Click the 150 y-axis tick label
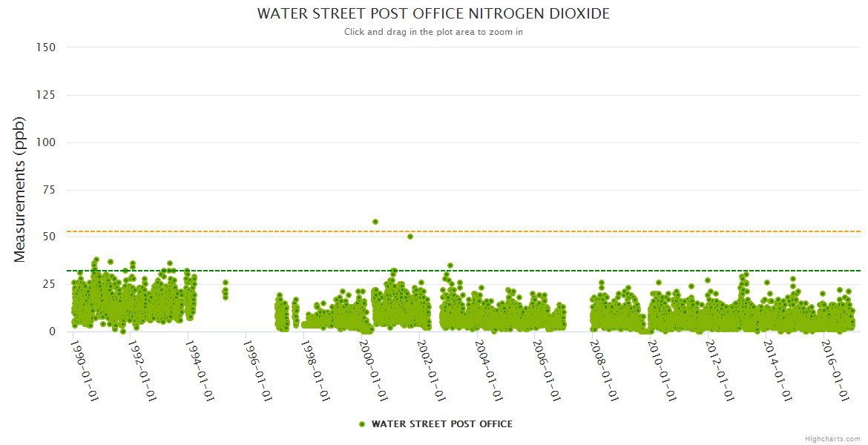 [46, 47]
